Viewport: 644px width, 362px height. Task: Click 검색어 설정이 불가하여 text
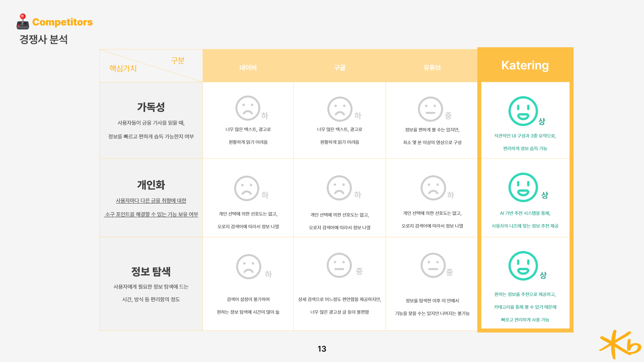(248, 299)
